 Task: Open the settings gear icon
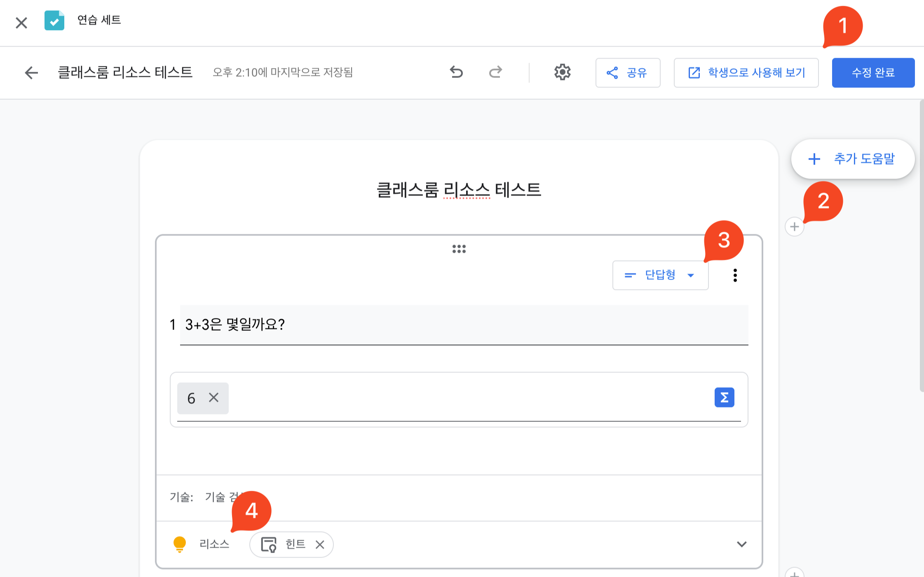pyautogui.click(x=562, y=72)
